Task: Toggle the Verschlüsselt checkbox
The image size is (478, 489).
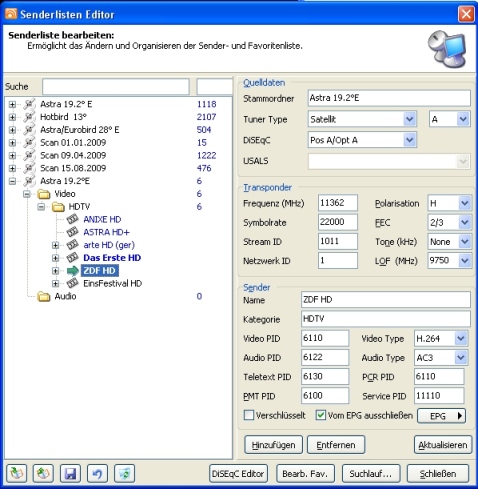Action: pyautogui.click(x=249, y=415)
